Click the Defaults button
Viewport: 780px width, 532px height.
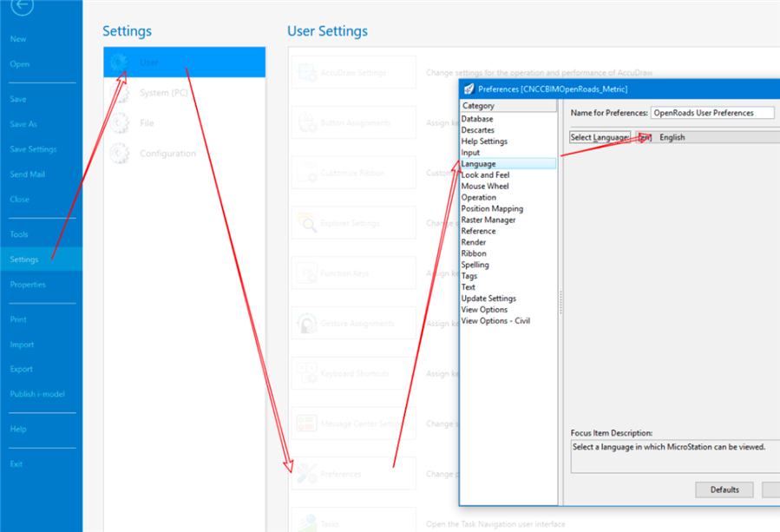724,489
